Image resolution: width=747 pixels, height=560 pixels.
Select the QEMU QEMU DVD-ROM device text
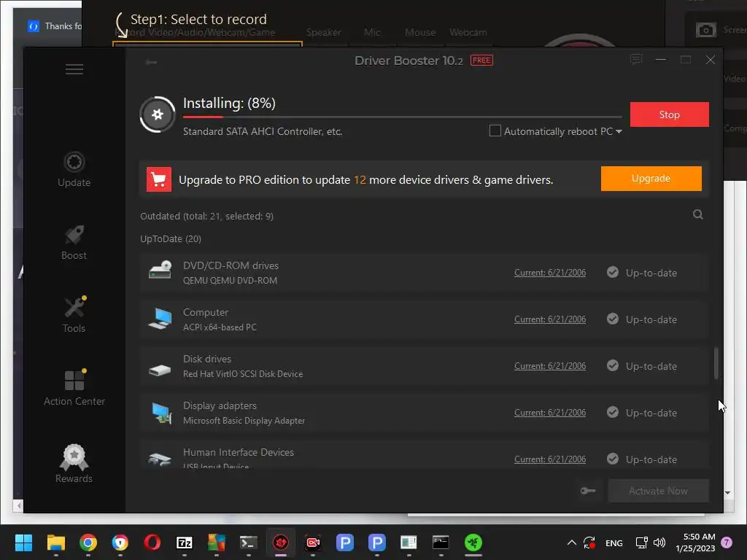[x=230, y=281]
